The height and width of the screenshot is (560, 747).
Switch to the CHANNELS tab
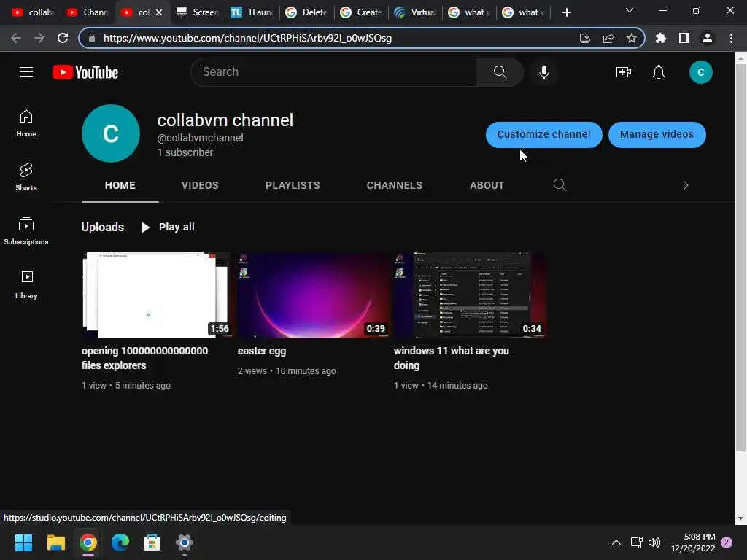394,185
